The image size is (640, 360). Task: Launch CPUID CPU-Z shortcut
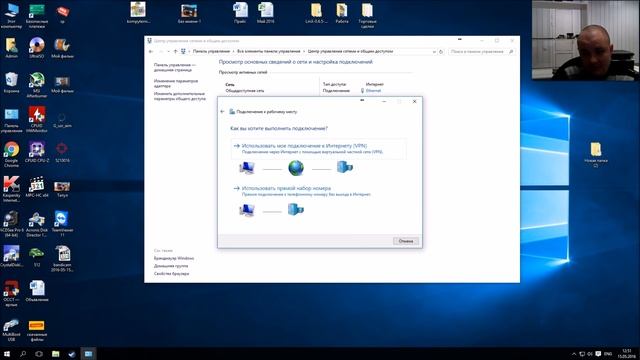[x=37, y=152]
